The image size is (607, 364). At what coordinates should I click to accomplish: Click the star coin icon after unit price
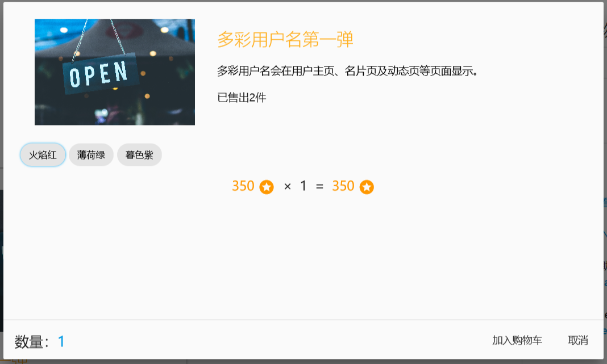click(x=267, y=187)
